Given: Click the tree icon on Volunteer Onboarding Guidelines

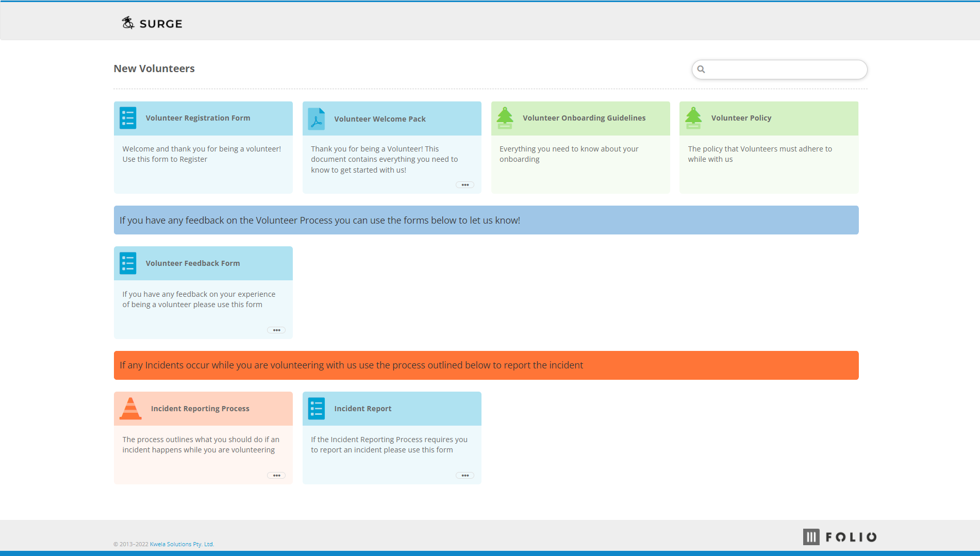Looking at the screenshot, I should (x=505, y=118).
